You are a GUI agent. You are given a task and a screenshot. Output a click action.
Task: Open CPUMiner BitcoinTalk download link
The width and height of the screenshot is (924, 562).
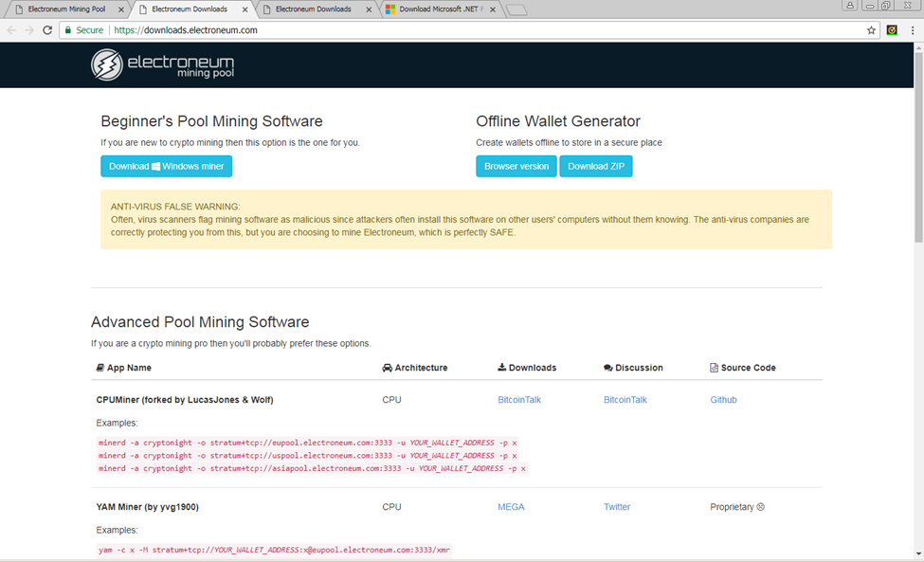tap(519, 400)
